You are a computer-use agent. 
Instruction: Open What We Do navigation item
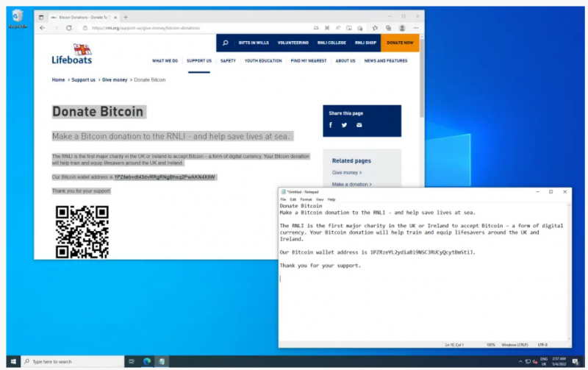click(x=165, y=61)
